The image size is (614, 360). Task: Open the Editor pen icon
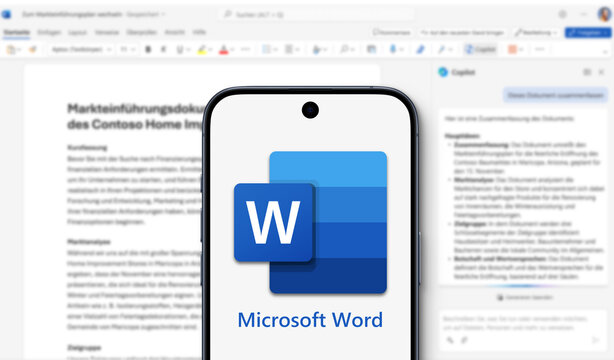pos(421,49)
